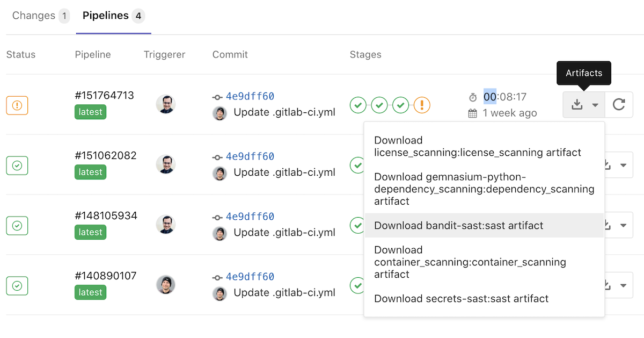Click the commit author avatar on the #151062082 row
Image resolution: width=644 pixels, height=338 pixels.
[219, 173]
